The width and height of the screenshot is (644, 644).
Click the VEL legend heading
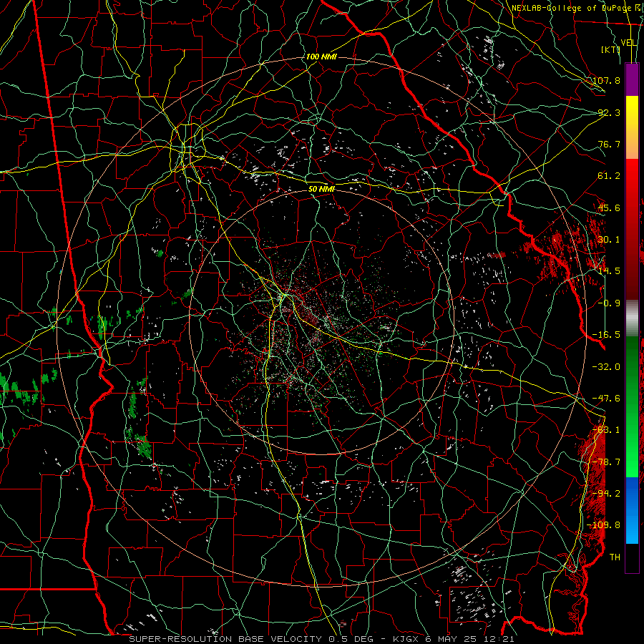click(x=629, y=43)
